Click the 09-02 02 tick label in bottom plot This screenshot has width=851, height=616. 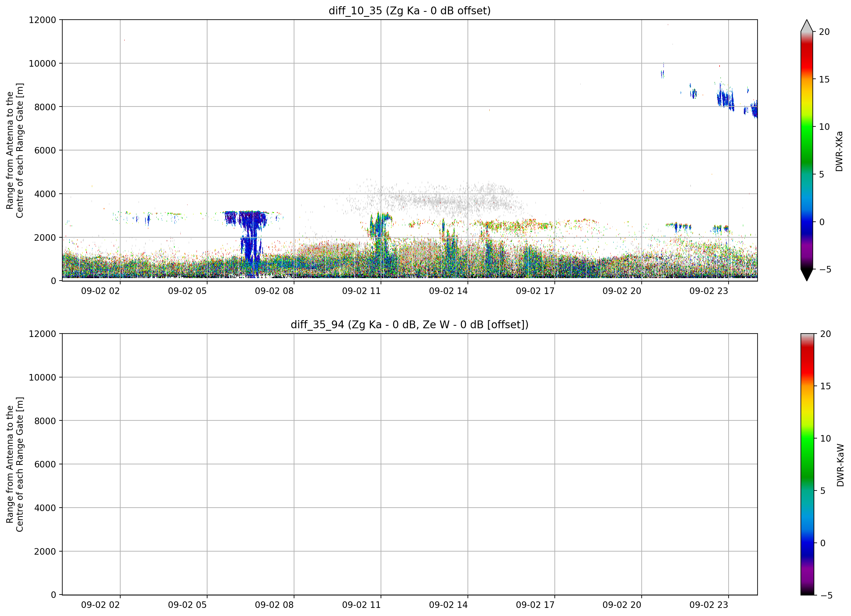pyautogui.click(x=100, y=605)
